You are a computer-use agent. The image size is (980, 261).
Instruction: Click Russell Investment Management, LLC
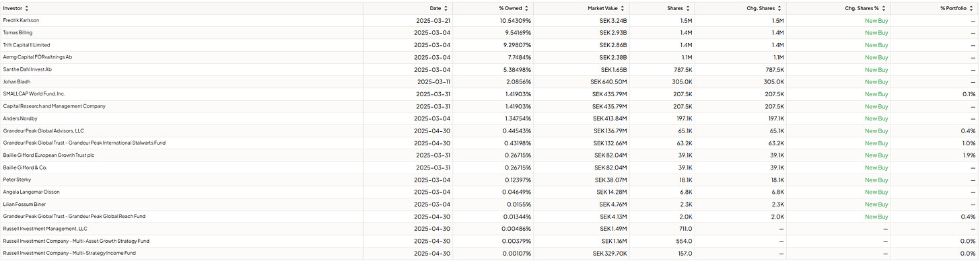click(46, 229)
